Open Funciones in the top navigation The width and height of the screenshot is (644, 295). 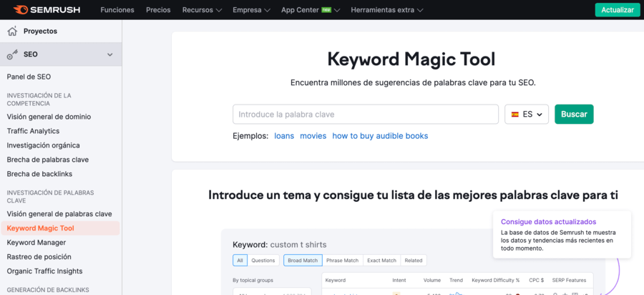click(x=117, y=10)
